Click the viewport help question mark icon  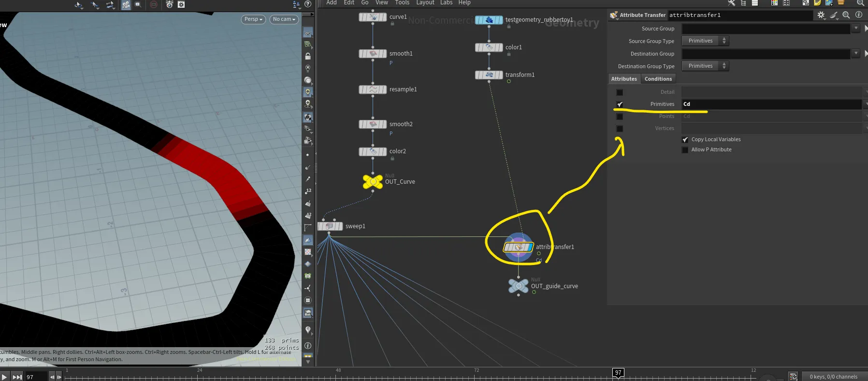[308, 4]
